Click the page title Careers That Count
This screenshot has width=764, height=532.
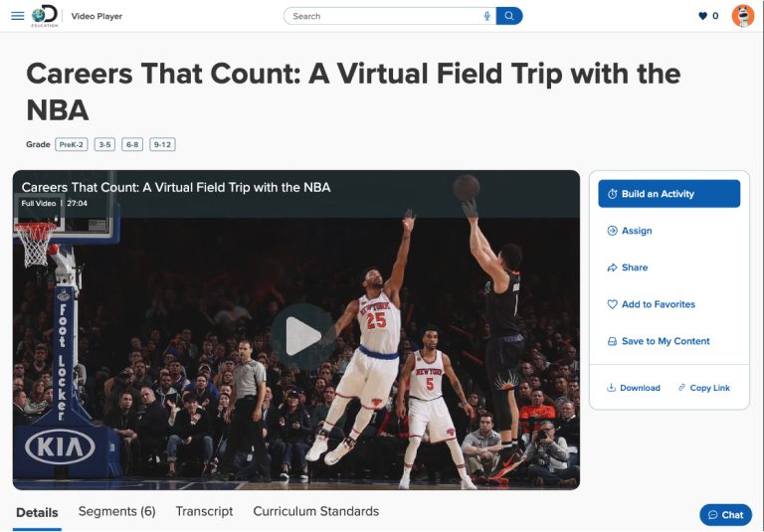click(x=353, y=91)
